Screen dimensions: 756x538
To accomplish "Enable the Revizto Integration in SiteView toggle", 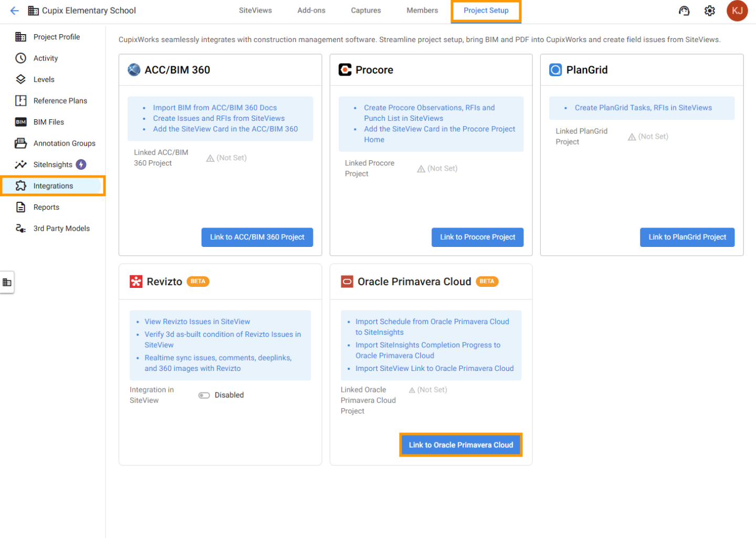I will [x=204, y=396].
